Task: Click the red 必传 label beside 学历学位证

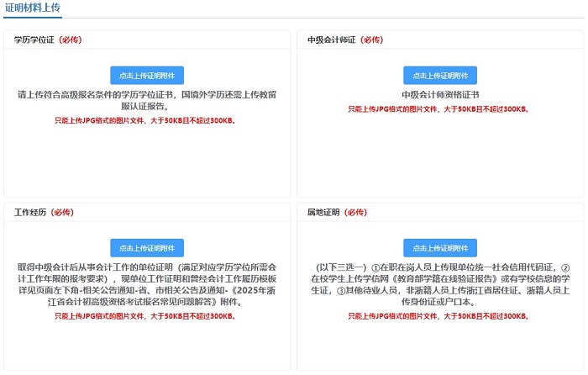Action: point(71,40)
